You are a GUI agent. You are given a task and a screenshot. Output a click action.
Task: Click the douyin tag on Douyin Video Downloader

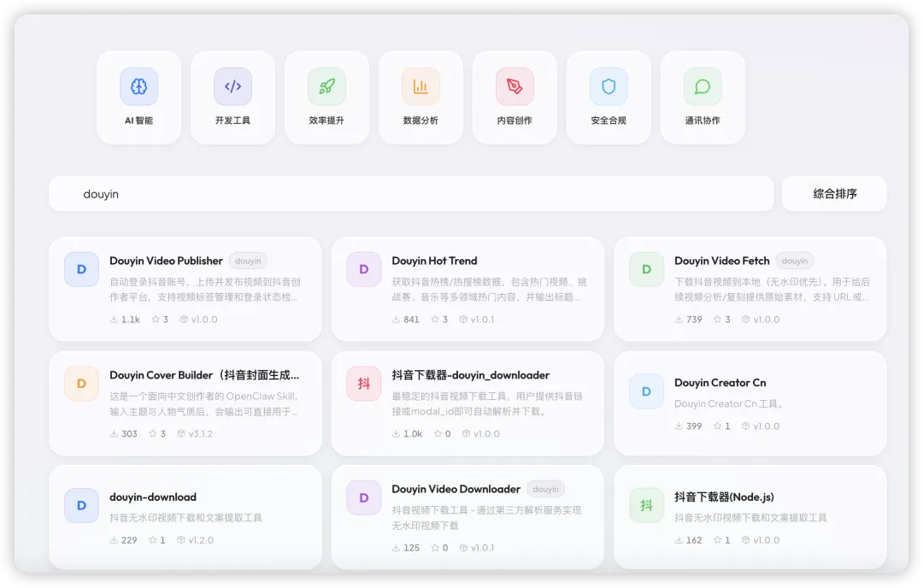tap(545, 489)
